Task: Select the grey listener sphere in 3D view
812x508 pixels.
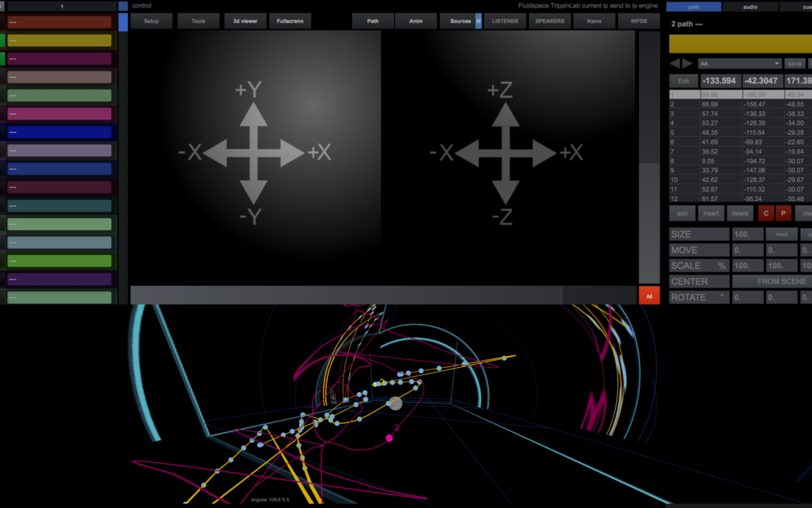Action: 395,403
